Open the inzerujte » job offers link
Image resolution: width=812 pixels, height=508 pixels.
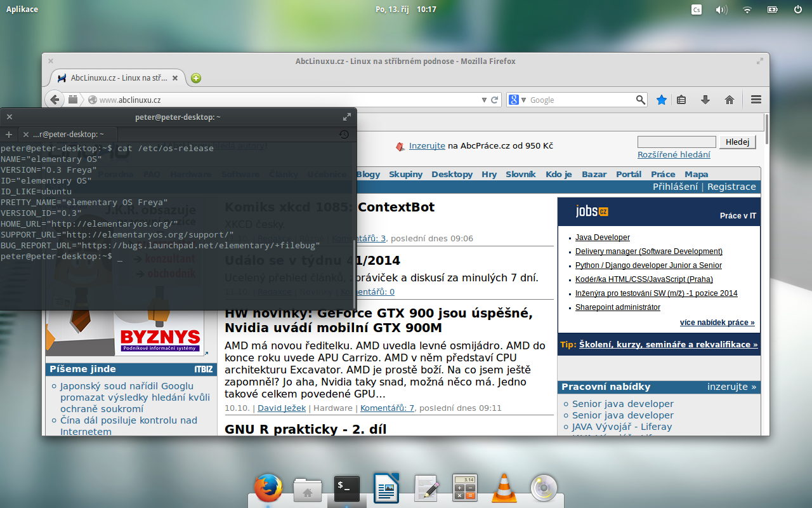click(732, 386)
